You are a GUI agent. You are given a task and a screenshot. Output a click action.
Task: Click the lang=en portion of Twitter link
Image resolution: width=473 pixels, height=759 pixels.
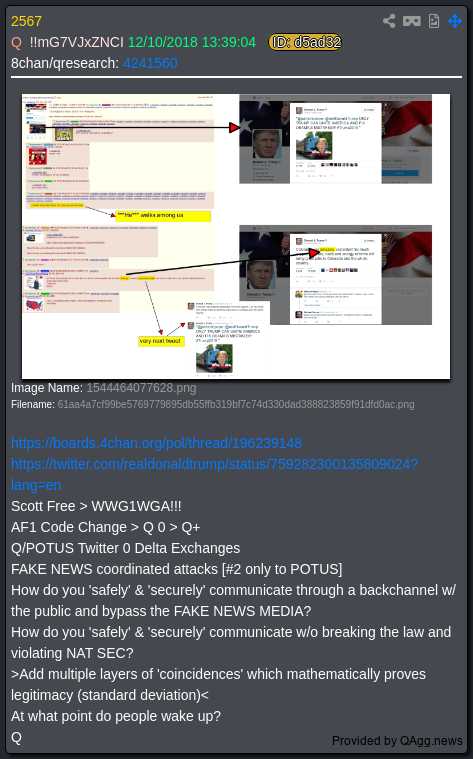tap(36, 485)
